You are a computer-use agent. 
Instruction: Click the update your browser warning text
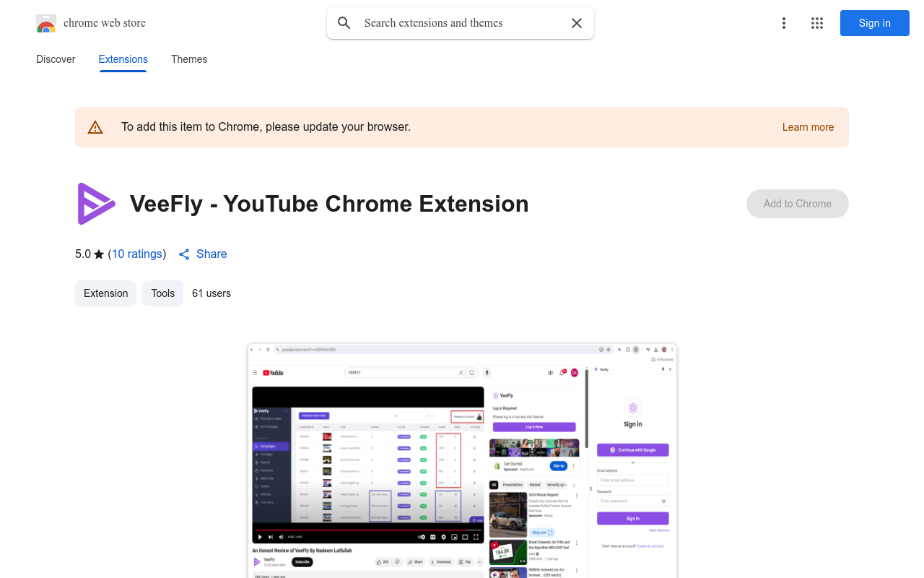point(266,127)
